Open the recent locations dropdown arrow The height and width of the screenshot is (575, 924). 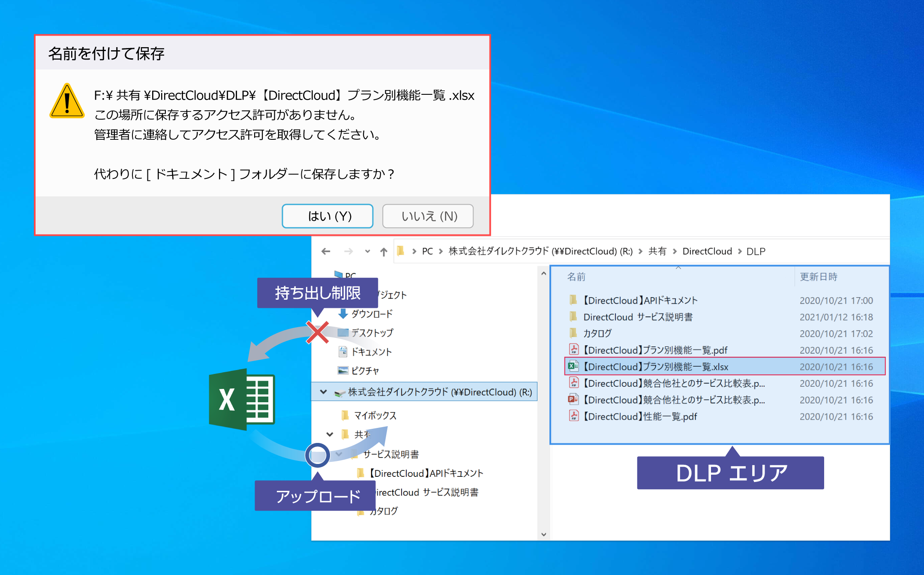coord(367,252)
